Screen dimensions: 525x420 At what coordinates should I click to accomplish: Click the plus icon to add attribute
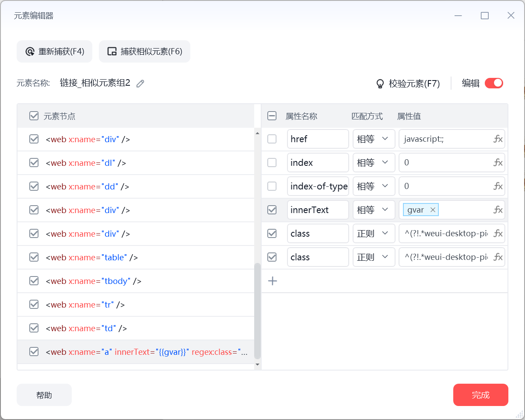273,281
